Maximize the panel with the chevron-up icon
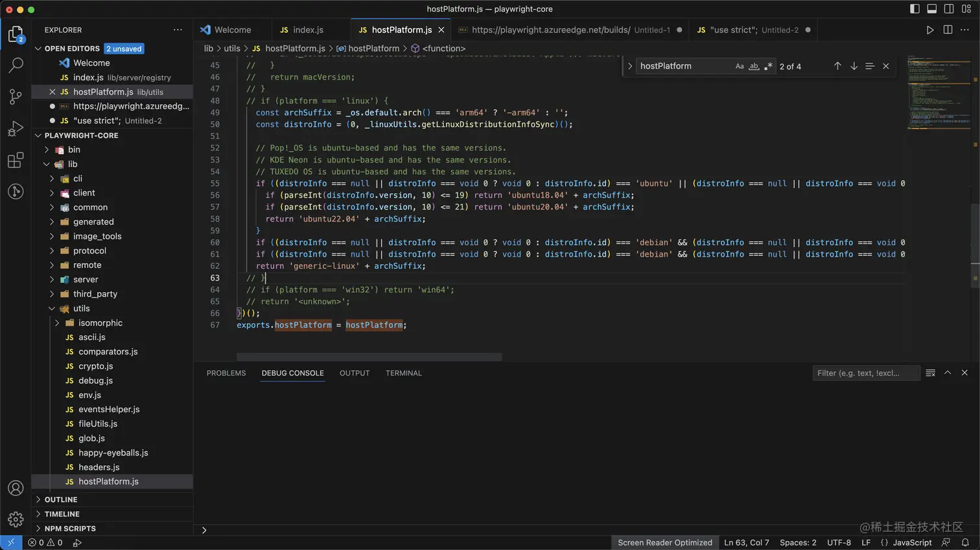 (948, 373)
